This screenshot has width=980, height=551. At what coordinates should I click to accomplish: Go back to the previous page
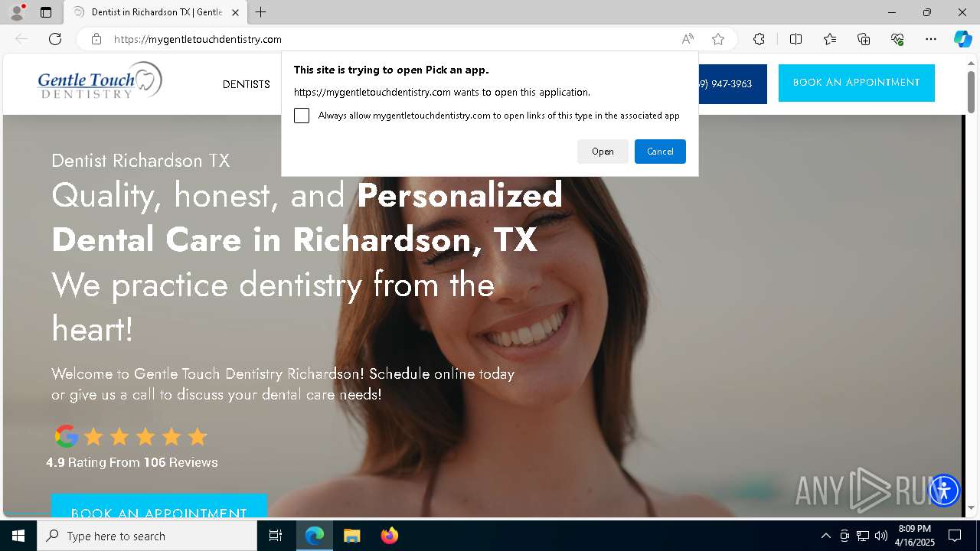21,39
